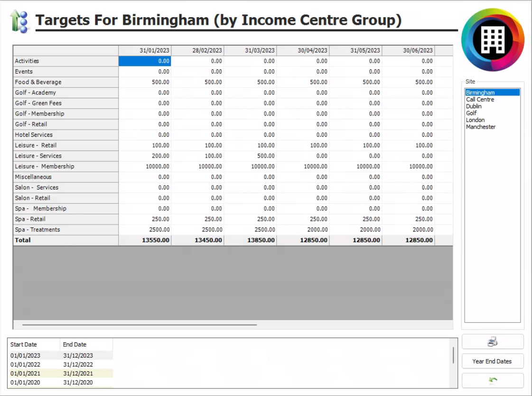The width and height of the screenshot is (532, 396).
Task: Select year row starting 01/01/2020
Action: click(x=60, y=382)
